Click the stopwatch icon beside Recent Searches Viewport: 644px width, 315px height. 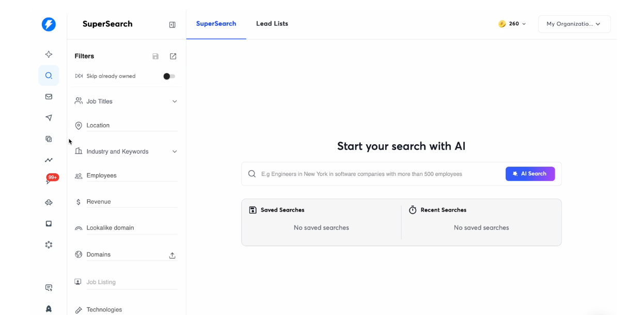pyautogui.click(x=413, y=210)
